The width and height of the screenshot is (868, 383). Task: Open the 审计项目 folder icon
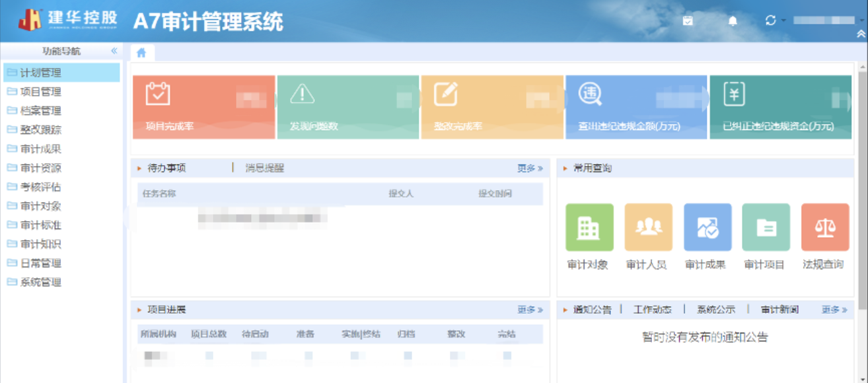coord(766,228)
